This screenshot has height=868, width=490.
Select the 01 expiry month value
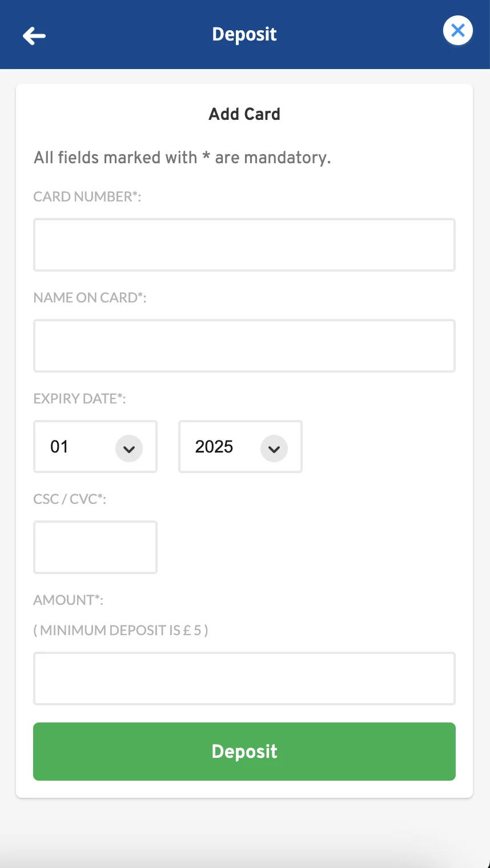click(x=60, y=446)
